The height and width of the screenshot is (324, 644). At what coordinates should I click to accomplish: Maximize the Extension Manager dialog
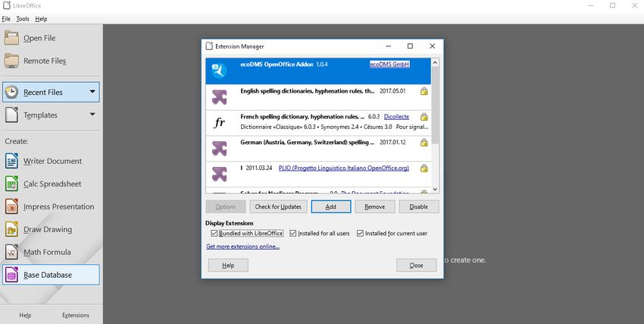(x=410, y=46)
